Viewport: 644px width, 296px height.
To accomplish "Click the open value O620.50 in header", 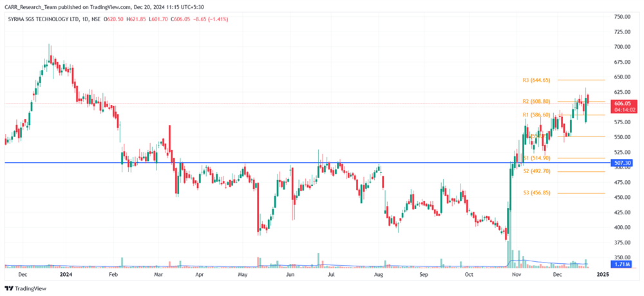I will click(114, 19).
